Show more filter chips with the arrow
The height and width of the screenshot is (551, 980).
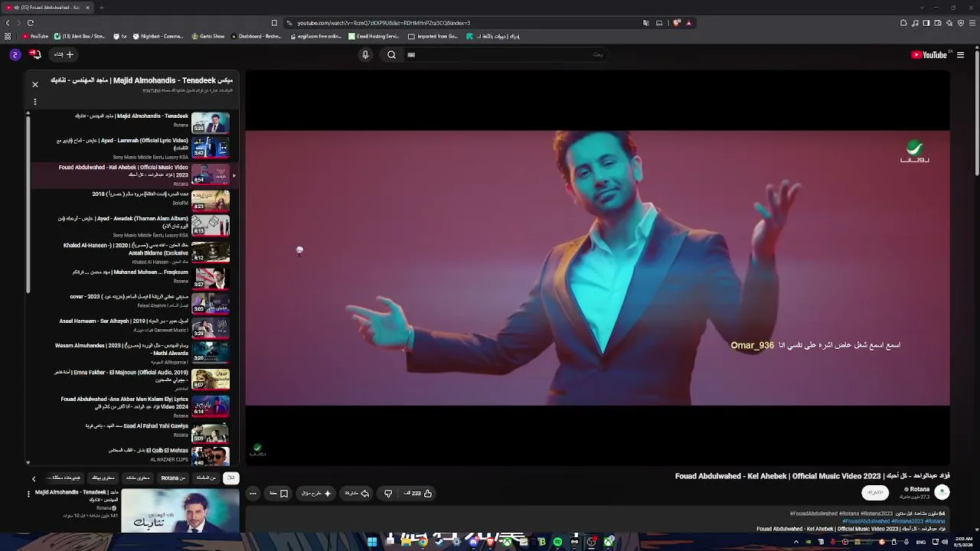coord(34,478)
